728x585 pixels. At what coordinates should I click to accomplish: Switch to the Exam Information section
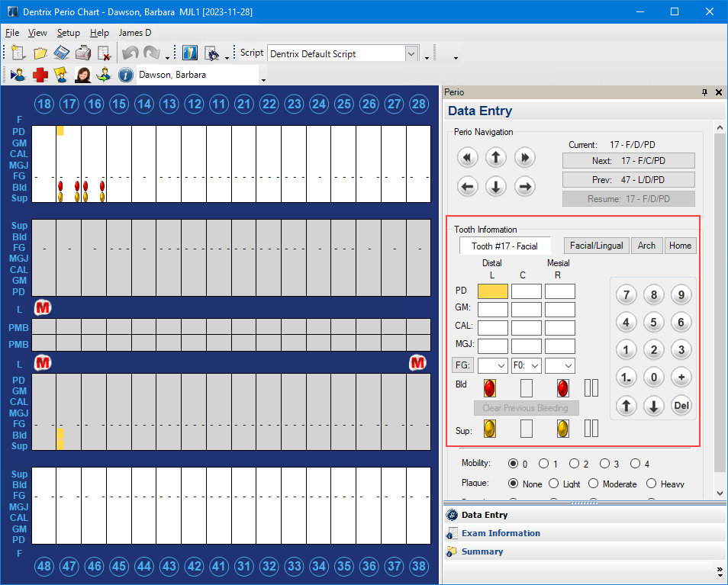(x=501, y=533)
